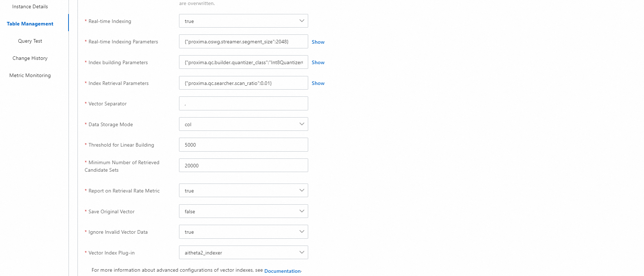This screenshot has width=644, height=276.
Task: Expand Report on Retrieval Rate Metric dropdown
Action: tap(243, 190)
